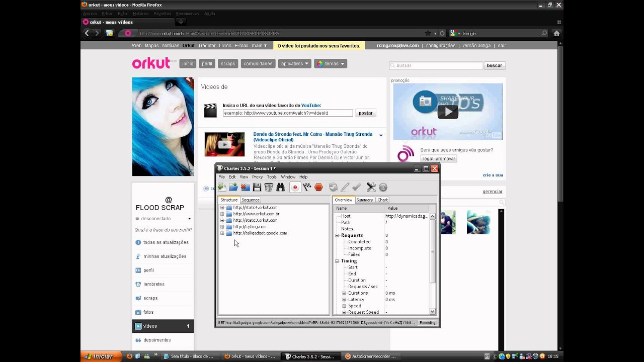Expand the Latency row in Overview

(x=345, y=300)
